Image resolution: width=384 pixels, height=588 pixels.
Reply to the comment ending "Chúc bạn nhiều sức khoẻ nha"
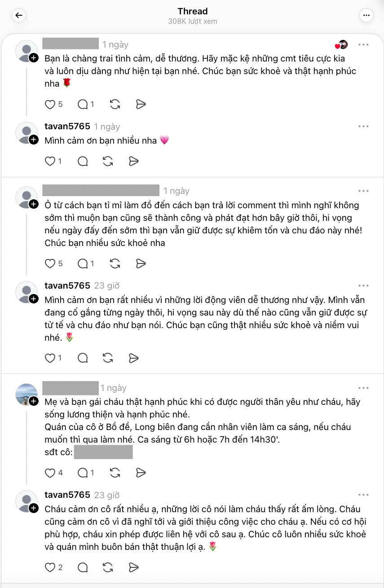coord(83,263)
